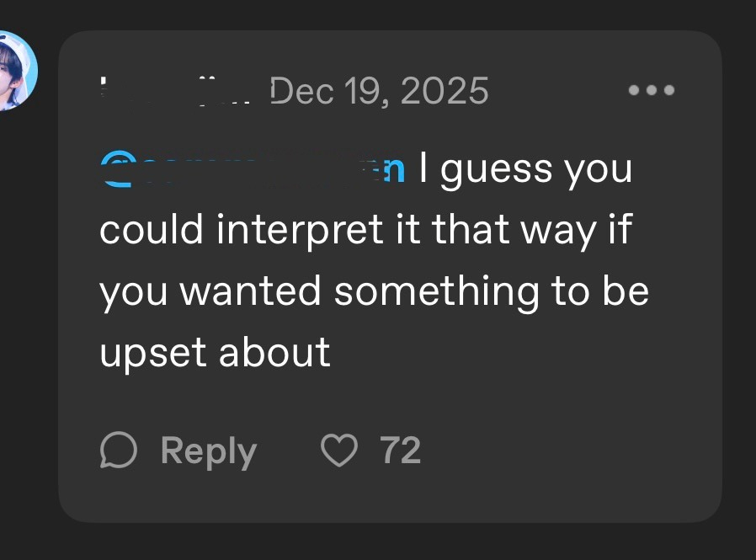The image size is (756, 560).
Task: Click the word "guess" in the comment
Action: (497, 171)
